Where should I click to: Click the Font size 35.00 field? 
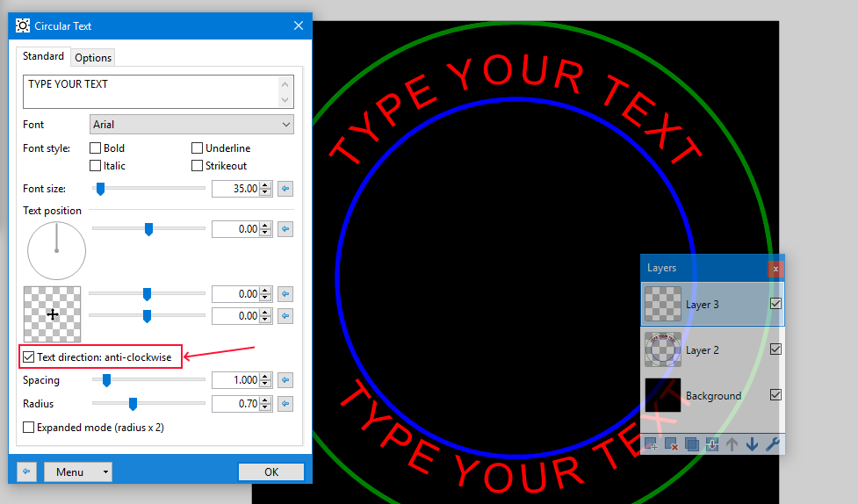[x=235, y=189]
